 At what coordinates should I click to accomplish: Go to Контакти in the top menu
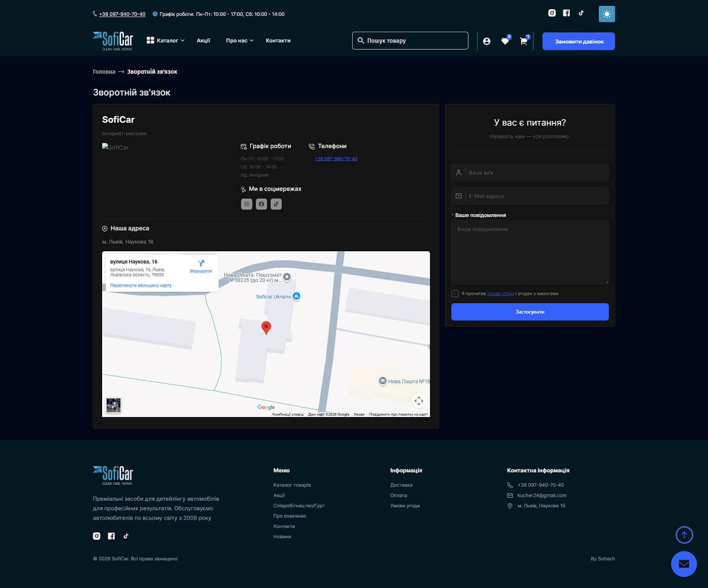click(x=278, y=41)
